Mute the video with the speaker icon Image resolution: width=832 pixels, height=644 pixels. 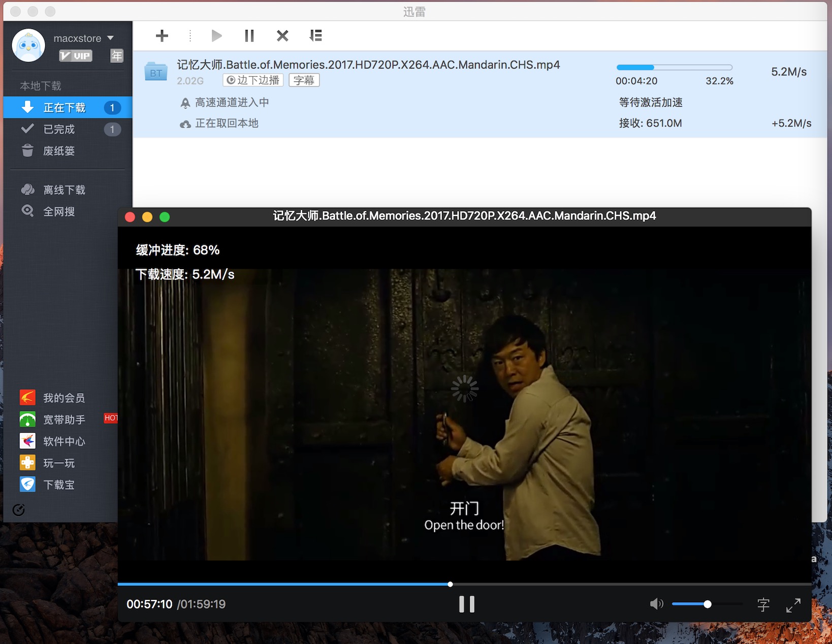[x=656, y=604]
